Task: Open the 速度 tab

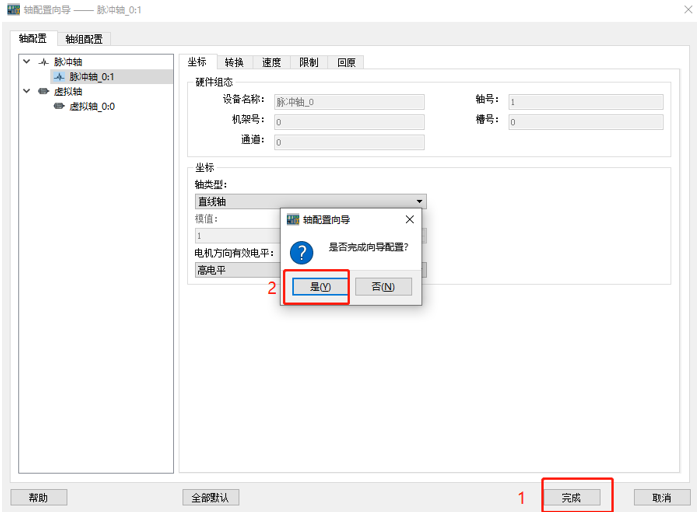Action: coord(272,62)
